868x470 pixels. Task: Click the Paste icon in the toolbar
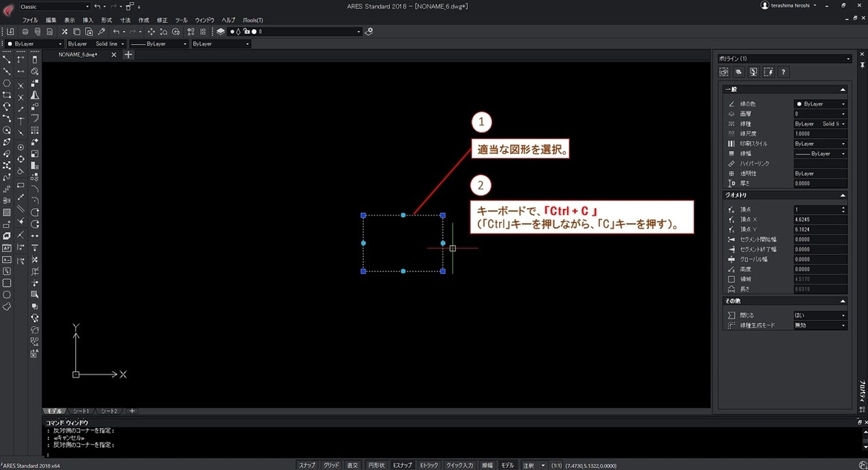coord(89,32)
